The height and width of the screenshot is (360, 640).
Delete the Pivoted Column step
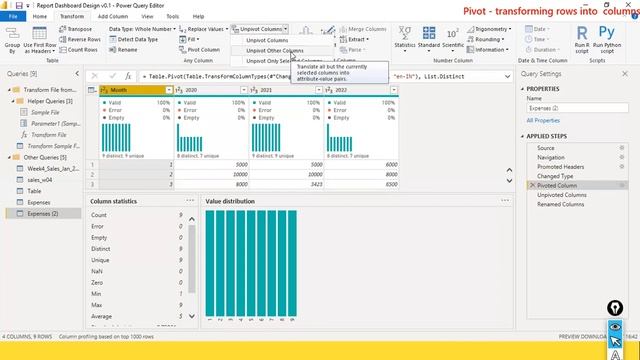pos(532,185)
